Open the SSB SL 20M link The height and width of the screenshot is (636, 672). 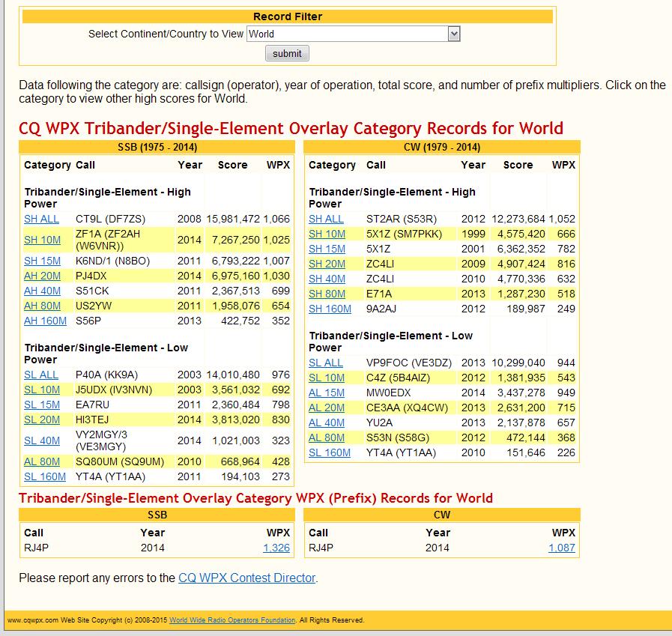41,420
